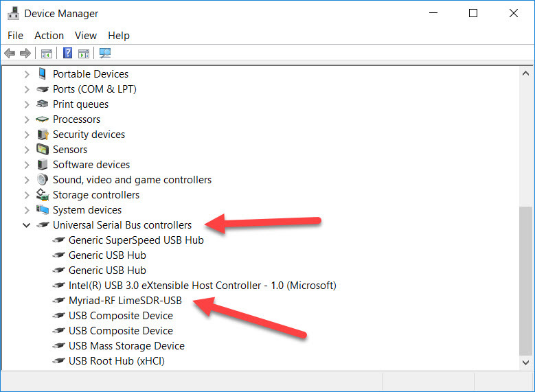
Task: Click the blue Help question-mark icon
Action: 68,53
